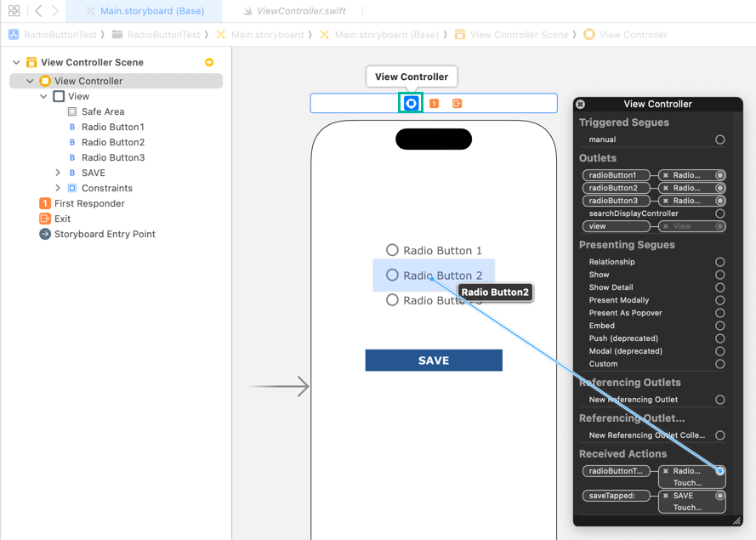Collapse the View Controller Scene tree
Screen dimensions: 756x540
(x=16, y=62)
